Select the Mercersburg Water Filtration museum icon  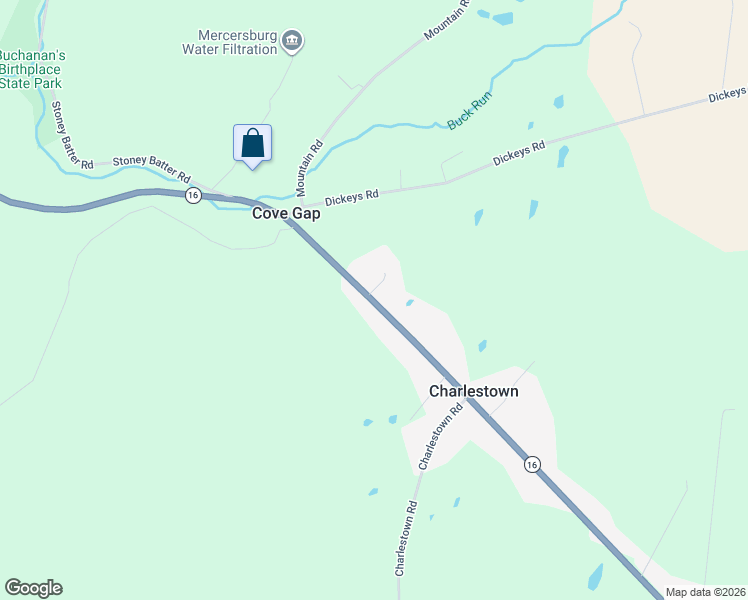(292, 42)
